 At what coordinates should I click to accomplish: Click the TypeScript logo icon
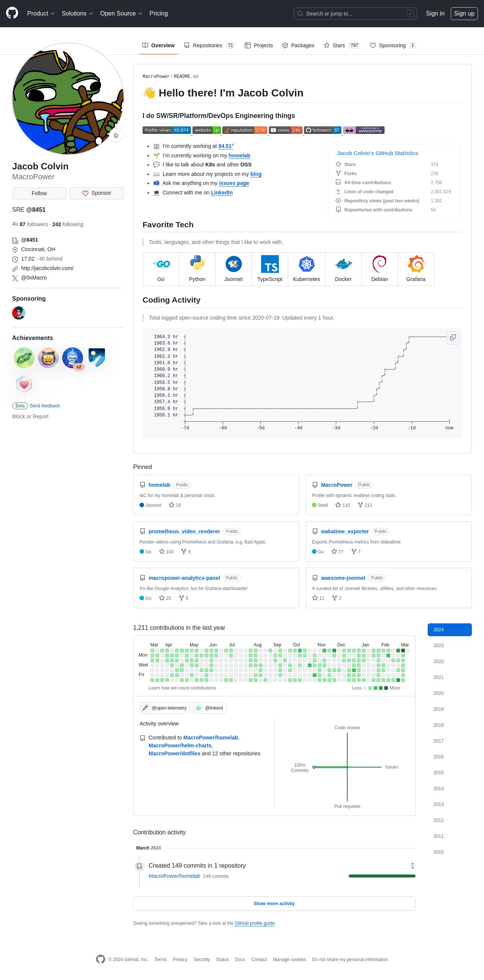pyautogui.click(x=270, y=264)
